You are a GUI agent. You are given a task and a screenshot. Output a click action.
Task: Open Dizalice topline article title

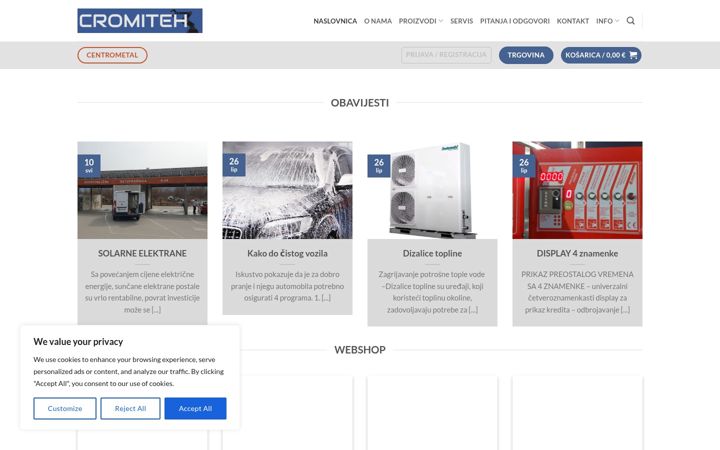[x=432, y=253]
